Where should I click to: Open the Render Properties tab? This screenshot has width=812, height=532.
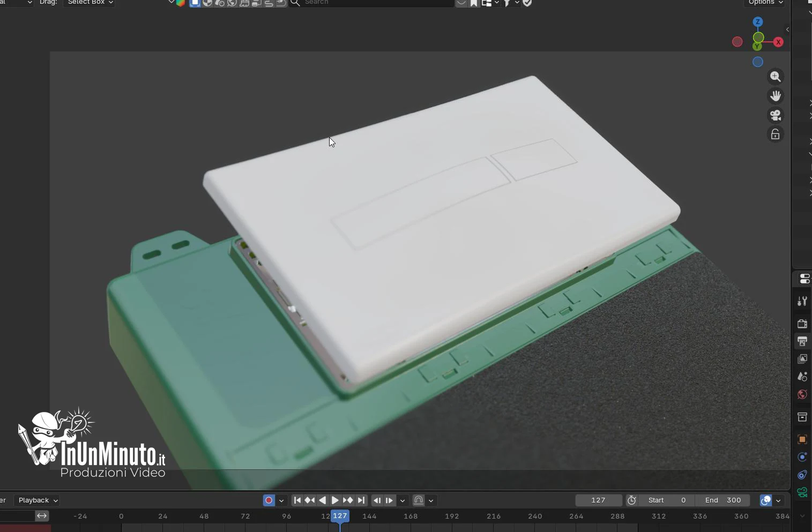click(802, 324)
